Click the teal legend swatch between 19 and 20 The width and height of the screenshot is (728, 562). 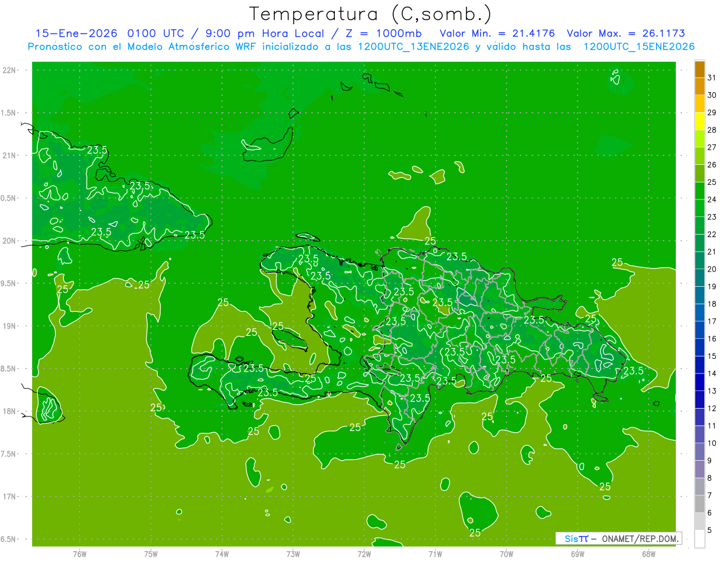pos(699,278)
